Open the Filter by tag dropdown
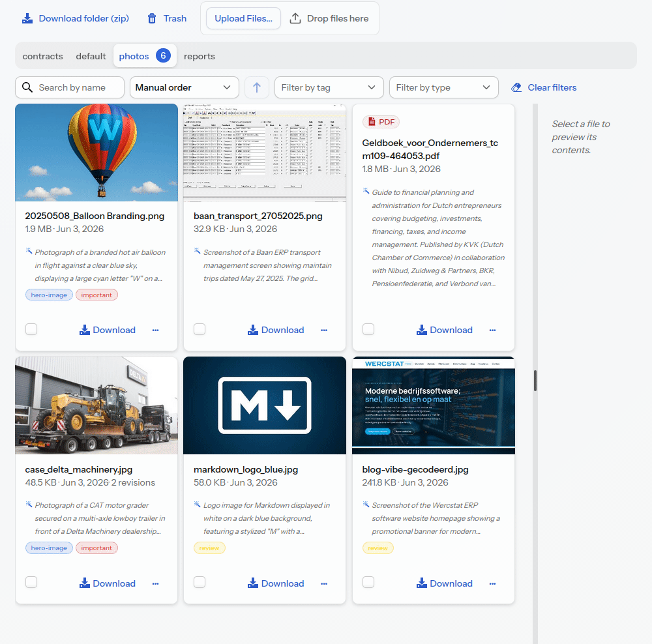Viewport: 652px width, 644px height. coord(329,87)
